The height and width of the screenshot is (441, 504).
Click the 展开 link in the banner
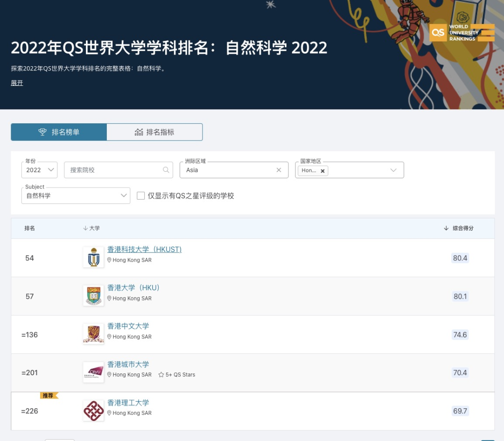click(x=17, y=83)
